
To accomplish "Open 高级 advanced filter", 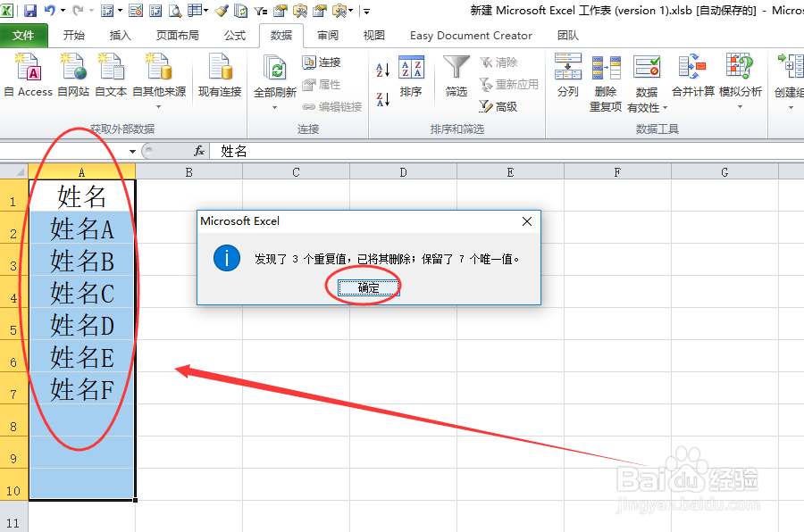I will click(x=498, y=106).
